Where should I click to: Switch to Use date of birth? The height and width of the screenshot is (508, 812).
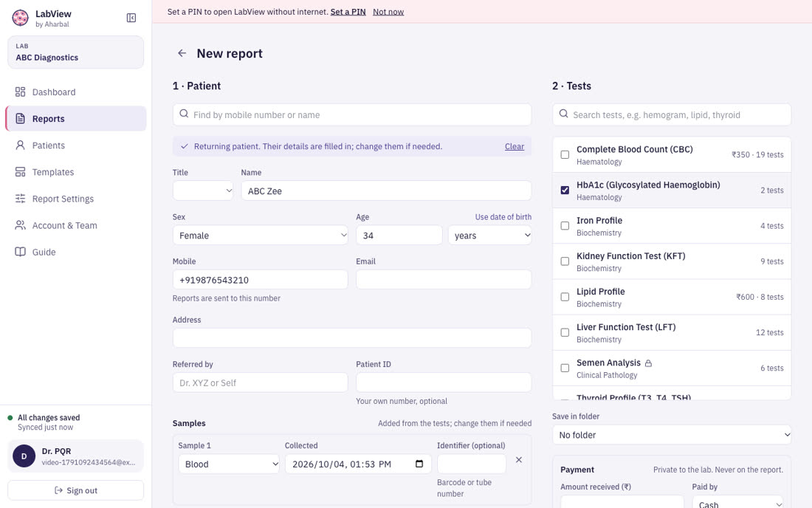503,217
